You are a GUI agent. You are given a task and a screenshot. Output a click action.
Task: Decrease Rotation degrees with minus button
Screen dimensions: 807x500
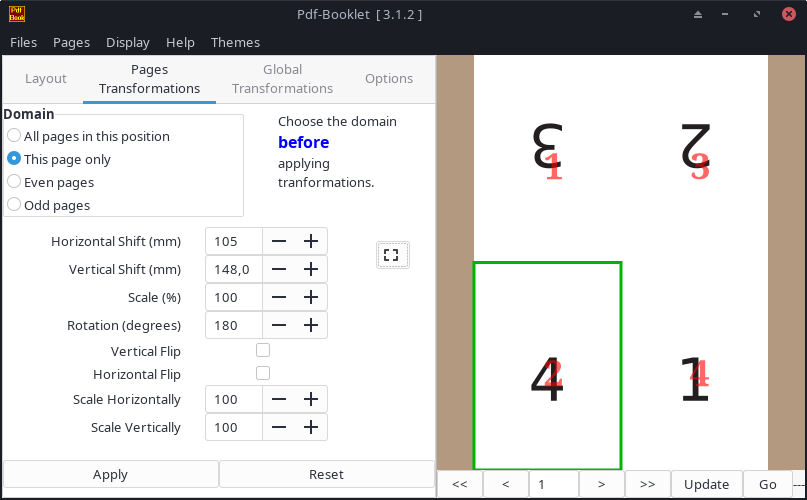(279, 325)
